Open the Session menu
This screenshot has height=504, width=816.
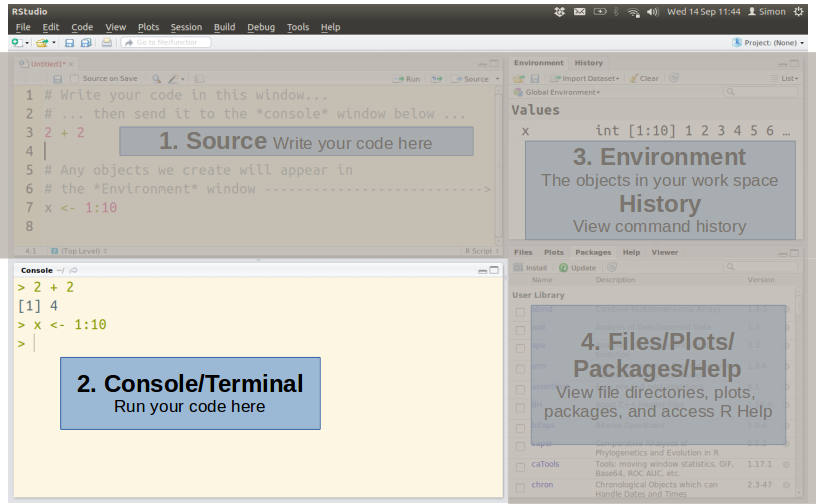coord(186,27)
